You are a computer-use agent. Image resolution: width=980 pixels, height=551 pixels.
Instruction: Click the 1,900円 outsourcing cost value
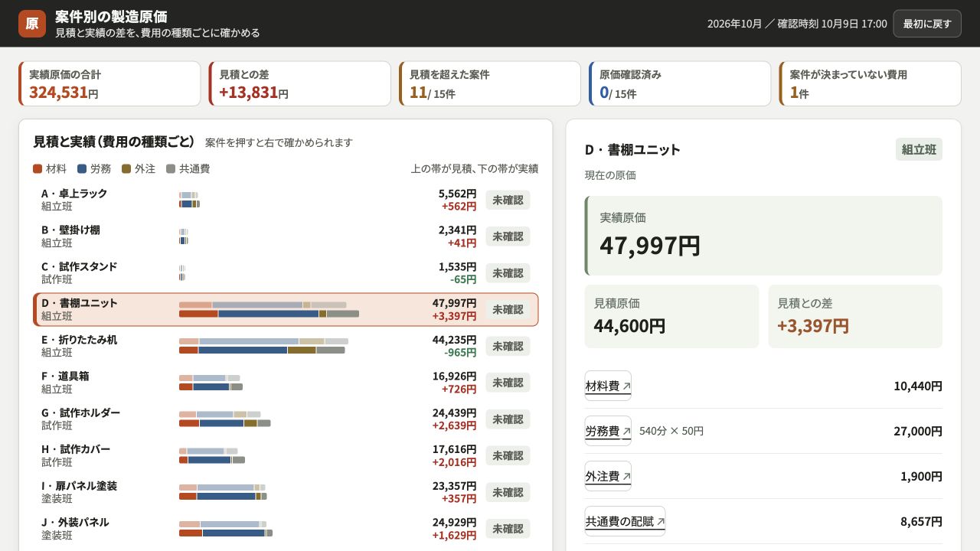click(x=921, y=476)
